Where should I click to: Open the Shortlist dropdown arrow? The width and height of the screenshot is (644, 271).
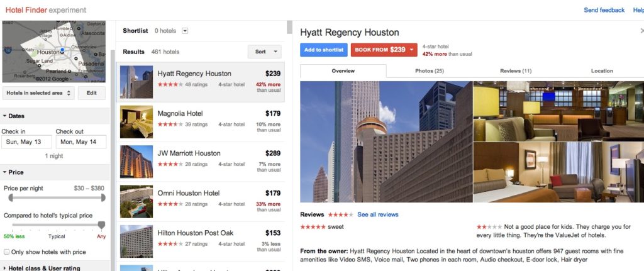185,31
